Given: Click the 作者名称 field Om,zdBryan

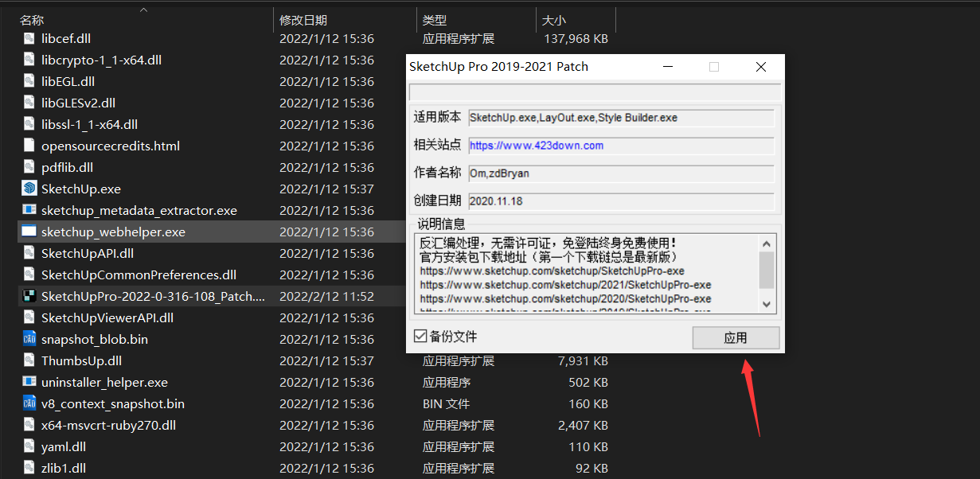Looking at the screenshot, I should tap(621, 173).
